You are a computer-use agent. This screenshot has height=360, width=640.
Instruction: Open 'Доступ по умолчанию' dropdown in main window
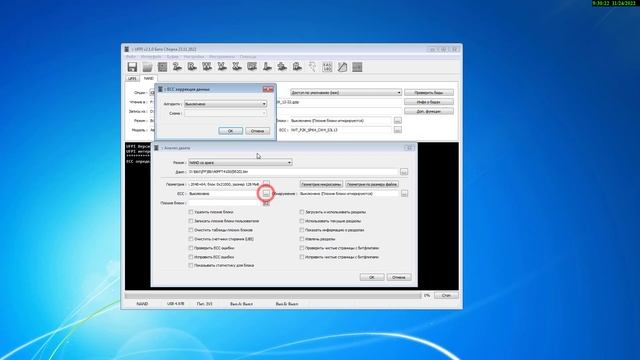tap(346, 93)
